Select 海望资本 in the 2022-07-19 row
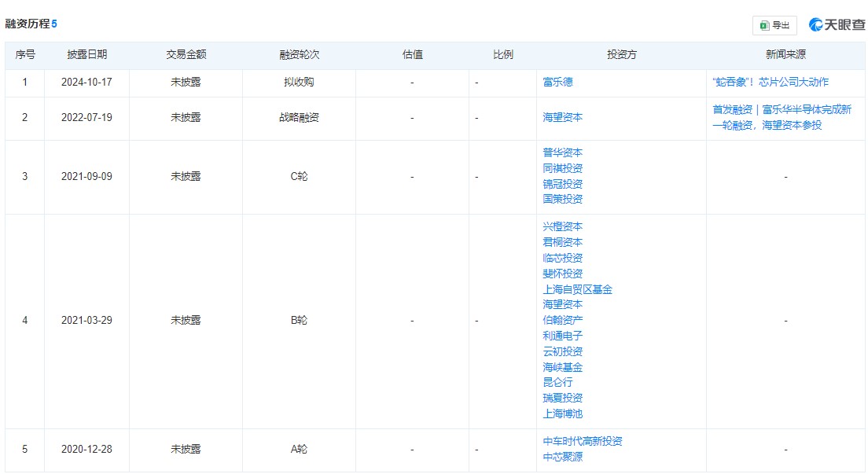The image size is (868, 474). click(562, 117)
